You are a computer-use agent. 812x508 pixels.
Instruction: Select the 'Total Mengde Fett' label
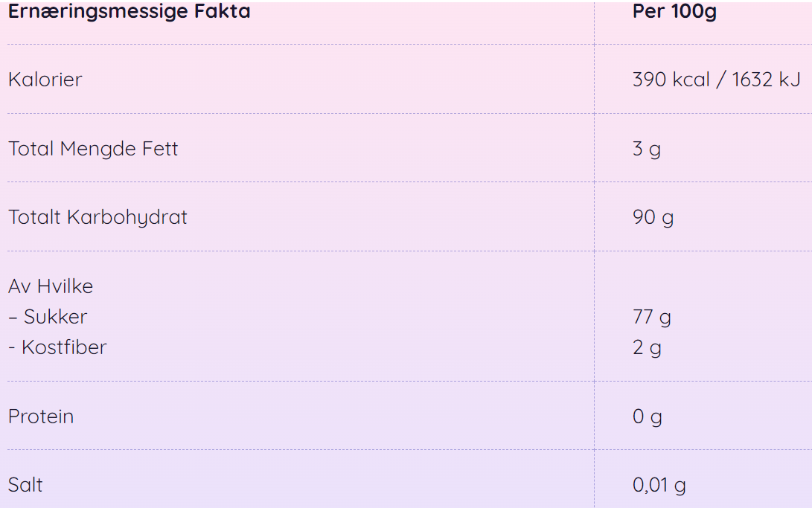point(93,149)
